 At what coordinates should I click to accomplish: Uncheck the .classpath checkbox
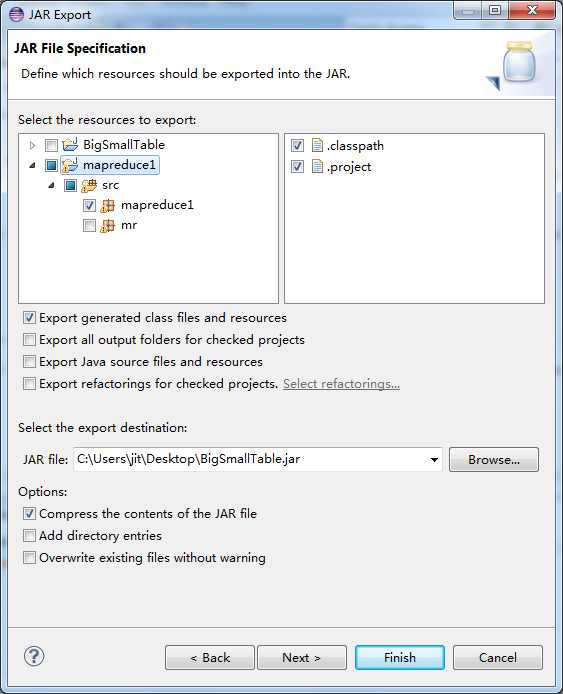[x=297, y=145]
